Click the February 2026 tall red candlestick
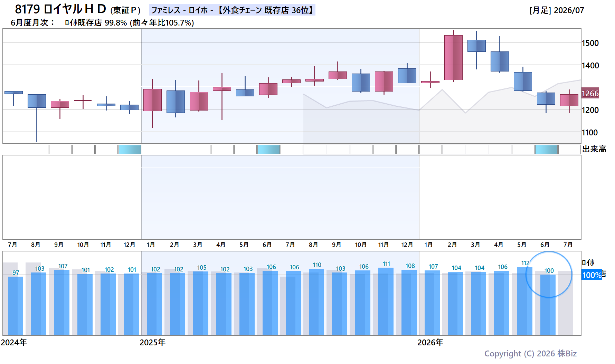This screenshot has width=615, height=364. click(453, 57)
